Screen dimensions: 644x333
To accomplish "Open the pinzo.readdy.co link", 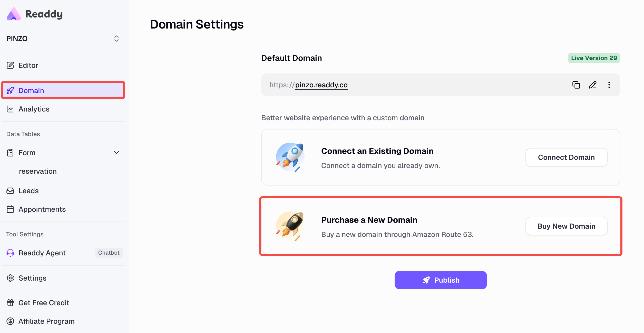I will pos(321,85).
